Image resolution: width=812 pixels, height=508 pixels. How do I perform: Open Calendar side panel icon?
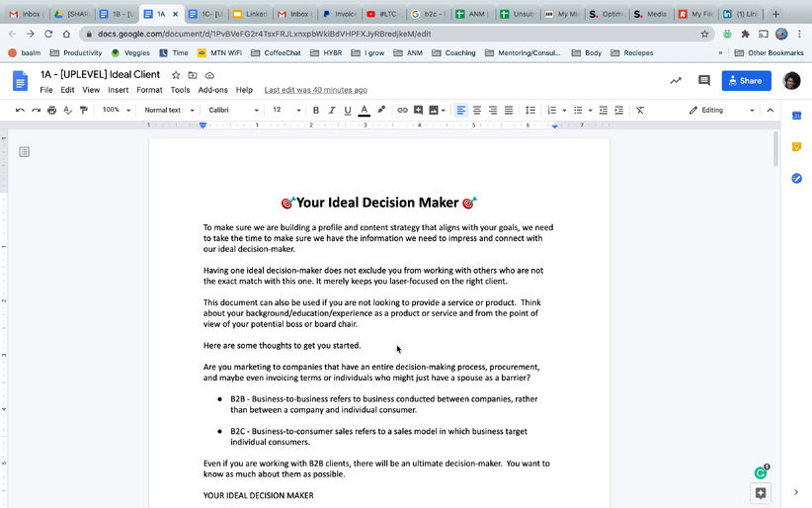[x=796, y=116]
